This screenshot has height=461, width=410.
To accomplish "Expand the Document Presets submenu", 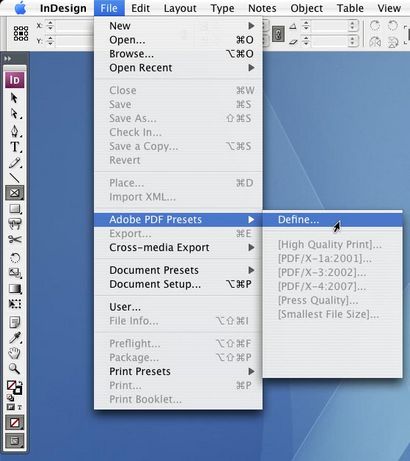I will click(178, 270).
